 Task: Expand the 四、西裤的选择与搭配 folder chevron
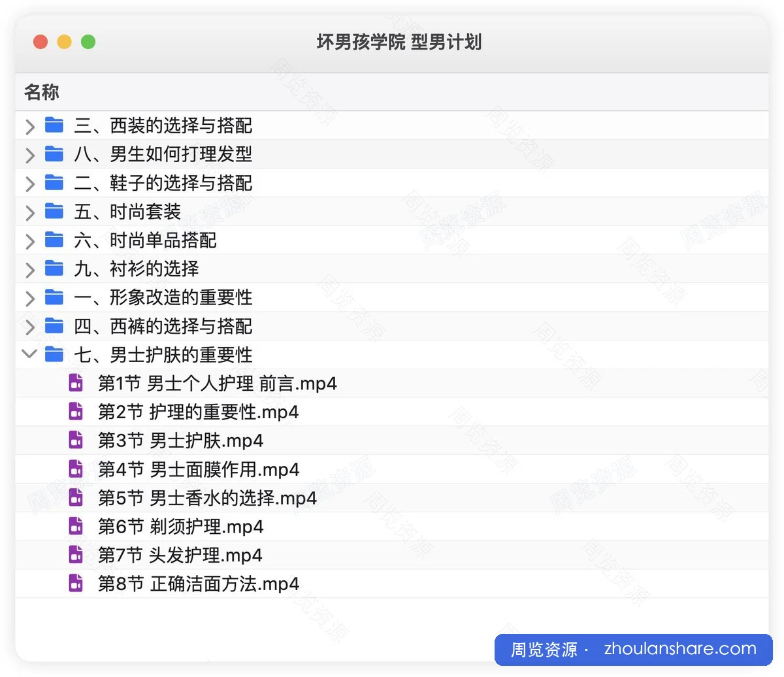click(29, 327)
